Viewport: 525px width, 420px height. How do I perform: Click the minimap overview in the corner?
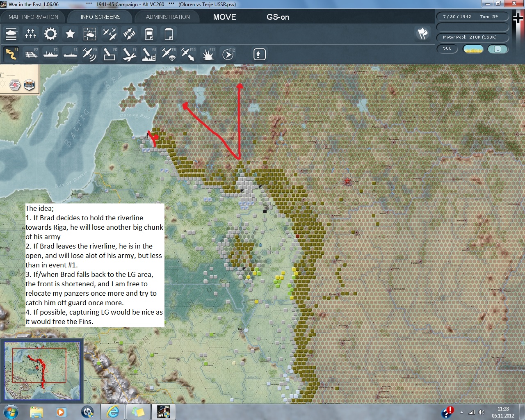coord(42,371)
